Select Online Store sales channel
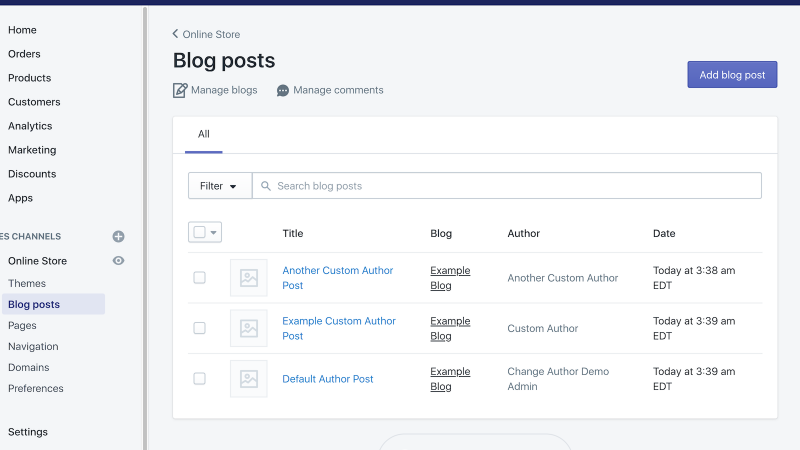Screen dimensions: 800x450 tap(37, 261)
